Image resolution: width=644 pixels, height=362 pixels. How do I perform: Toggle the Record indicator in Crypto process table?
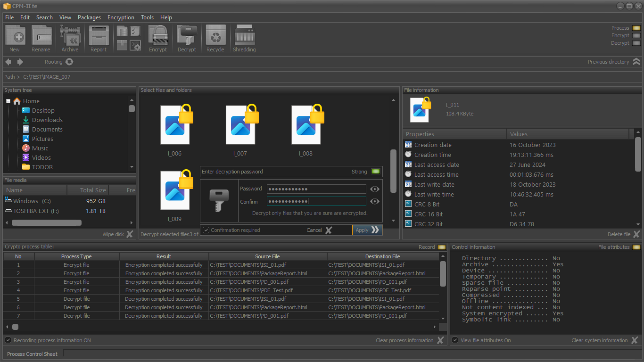(441, 247)
